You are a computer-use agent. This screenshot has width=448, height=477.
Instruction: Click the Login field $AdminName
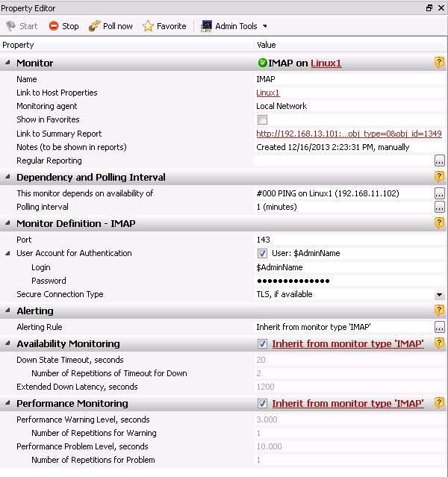click(x=350, y=267)
